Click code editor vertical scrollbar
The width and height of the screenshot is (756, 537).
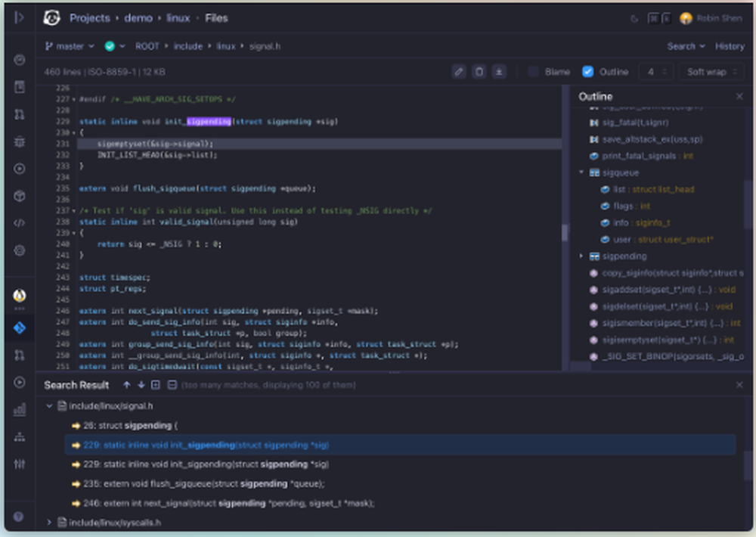click(x=565, y=232)
